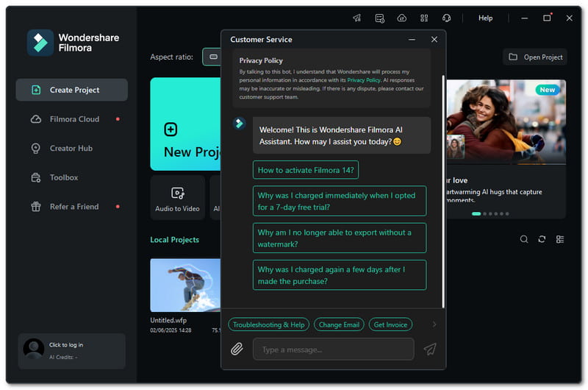Select the export without watermark question
588x390 pixels.
tap(340, 238)
